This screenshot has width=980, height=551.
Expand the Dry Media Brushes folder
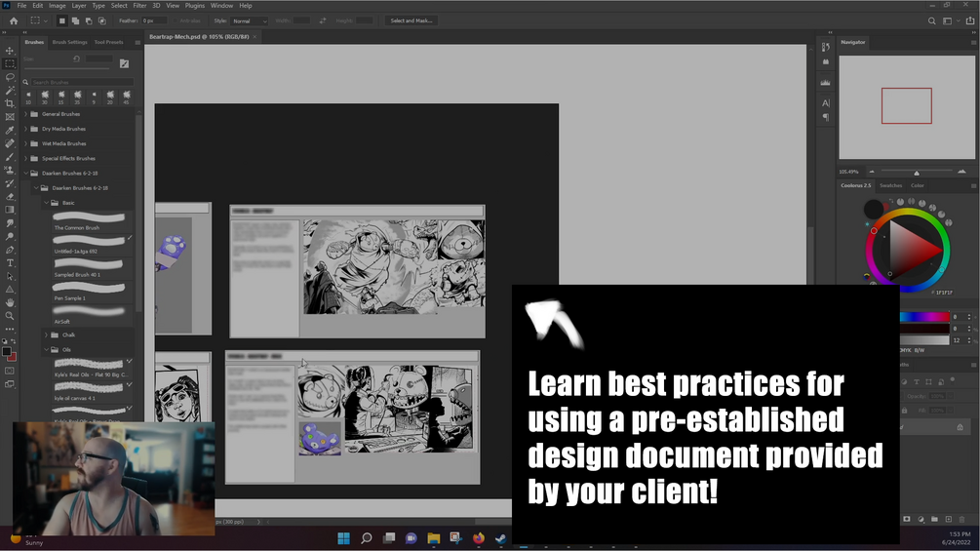(x=25, y=129)
